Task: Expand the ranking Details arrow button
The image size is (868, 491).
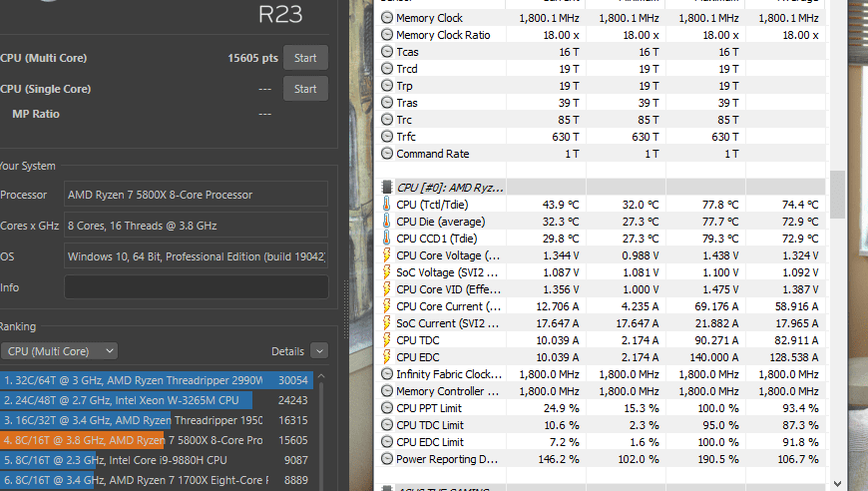Action: point(318,351)
